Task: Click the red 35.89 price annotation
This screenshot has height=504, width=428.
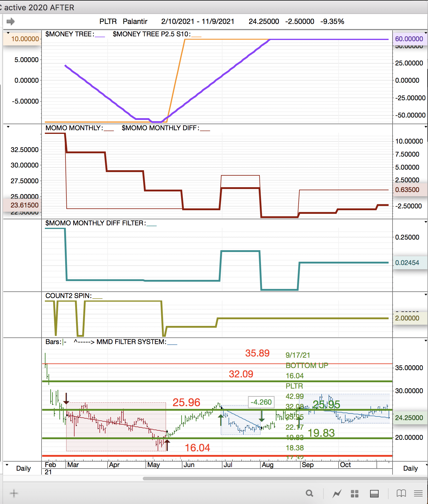Action: [x=257, y=353]
